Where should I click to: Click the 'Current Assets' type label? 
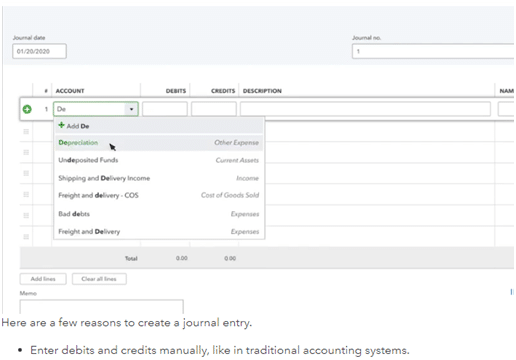point(237,160)
